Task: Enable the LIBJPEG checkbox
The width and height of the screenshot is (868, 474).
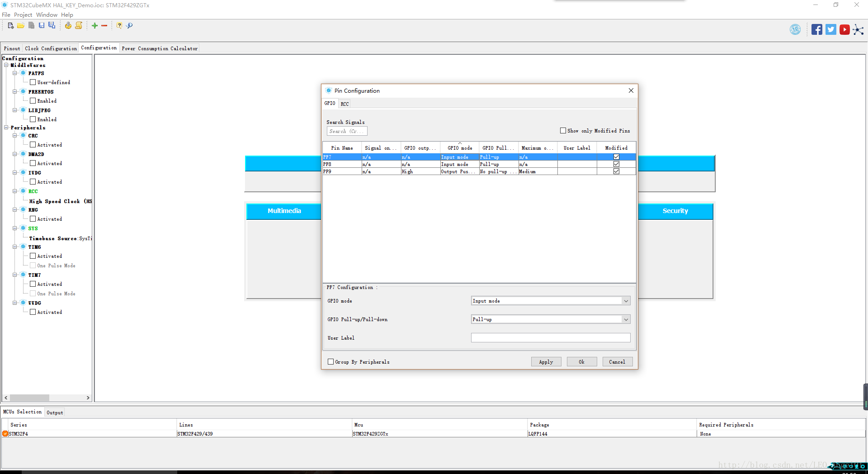Action: click(x=33, y=119)
